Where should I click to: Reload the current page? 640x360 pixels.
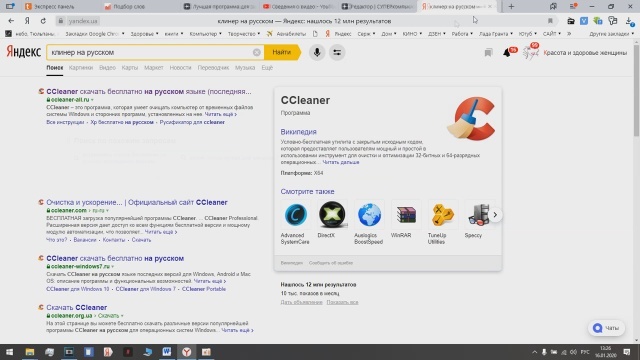click(x=43, y=21)
